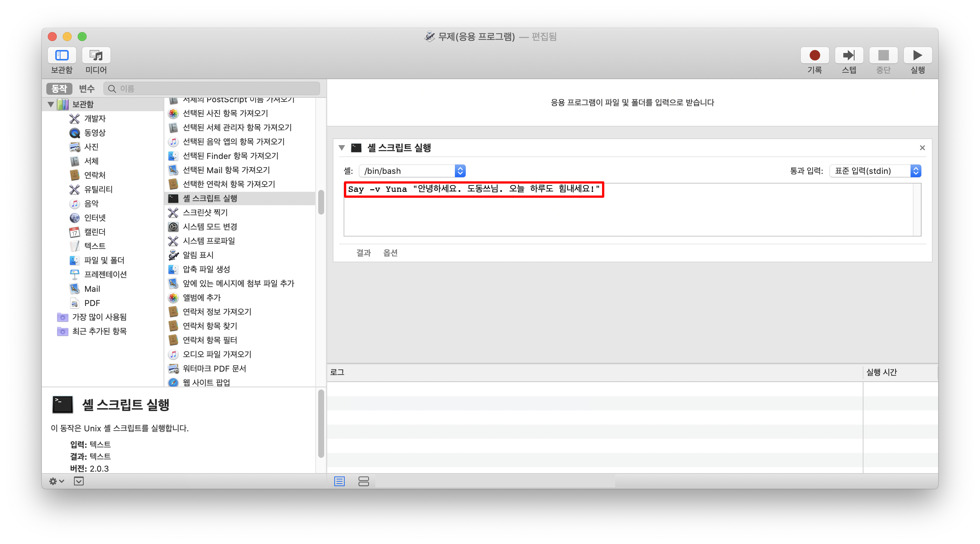
Task: Collapse the 셸 스크립트 실행 action triangle
Action: 342,148
